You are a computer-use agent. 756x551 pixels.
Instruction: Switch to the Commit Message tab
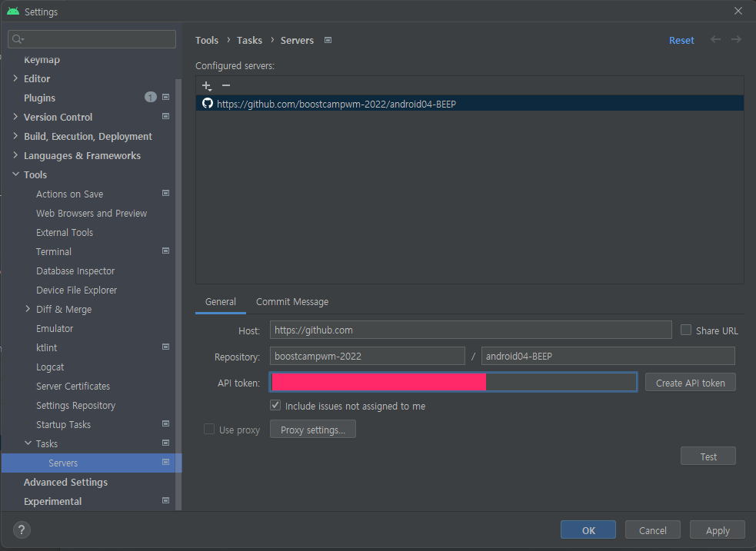292,302
